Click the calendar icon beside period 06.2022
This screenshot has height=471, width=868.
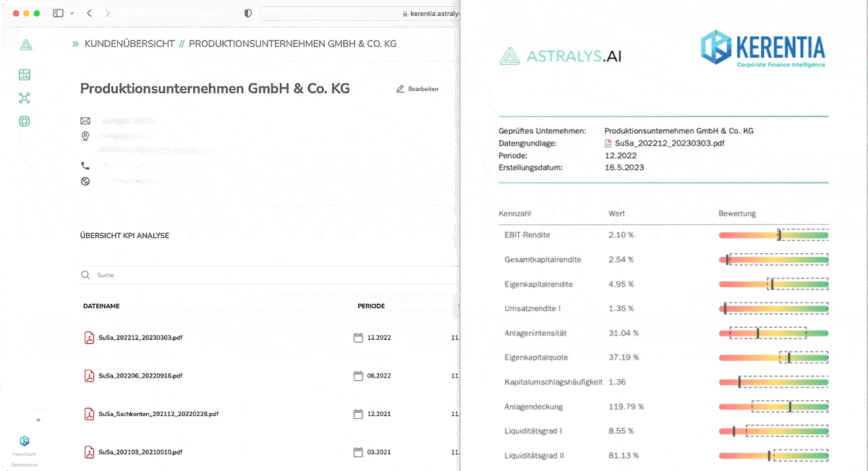[358, 375]
